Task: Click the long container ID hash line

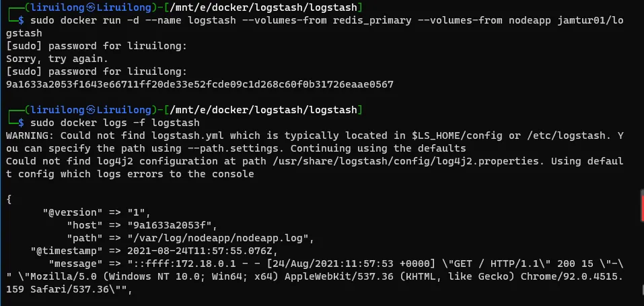Action: [x=199, y=84]
